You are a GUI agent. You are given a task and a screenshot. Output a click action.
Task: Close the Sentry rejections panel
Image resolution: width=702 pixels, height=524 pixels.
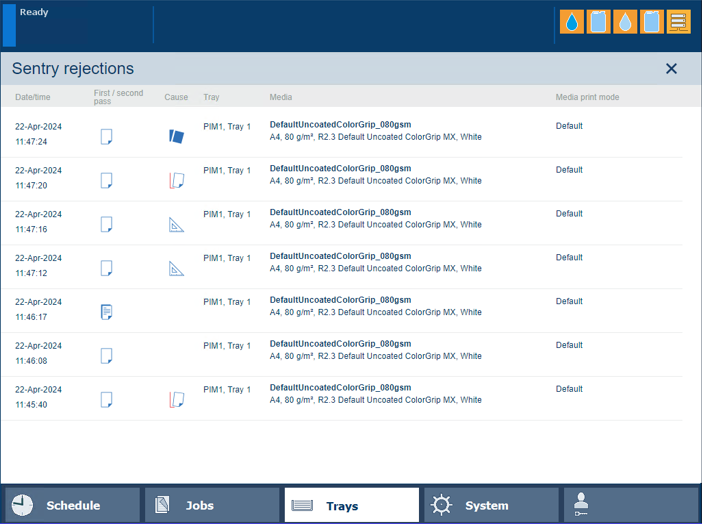(x=671, y=69)
